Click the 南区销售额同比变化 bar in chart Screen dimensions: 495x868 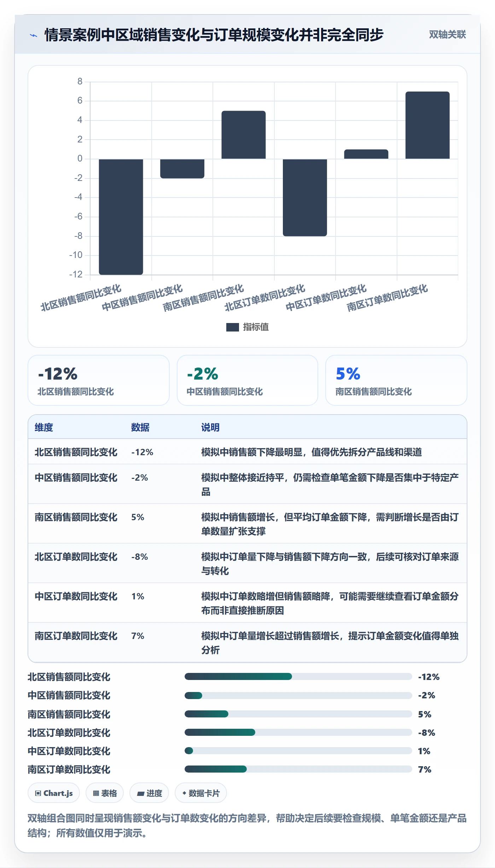click(244, 135)
